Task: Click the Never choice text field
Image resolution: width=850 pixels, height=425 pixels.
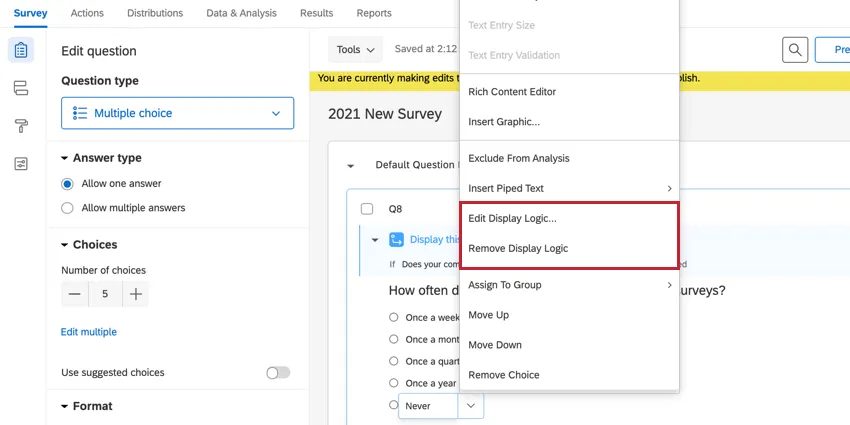Action: click(x=428, y=406)
